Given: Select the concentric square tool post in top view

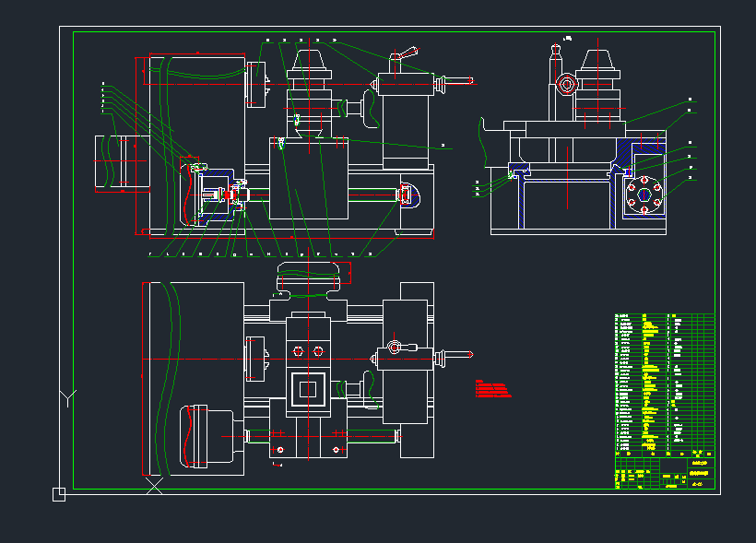Looking at the screenshot, I should [x=307, y=388].
